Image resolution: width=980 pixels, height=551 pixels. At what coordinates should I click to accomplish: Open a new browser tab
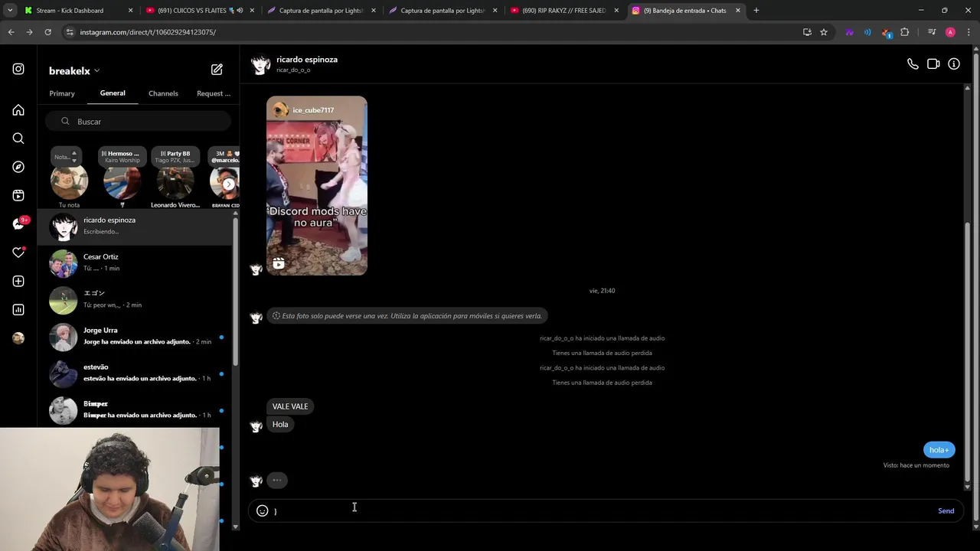[x=756, y=11]
